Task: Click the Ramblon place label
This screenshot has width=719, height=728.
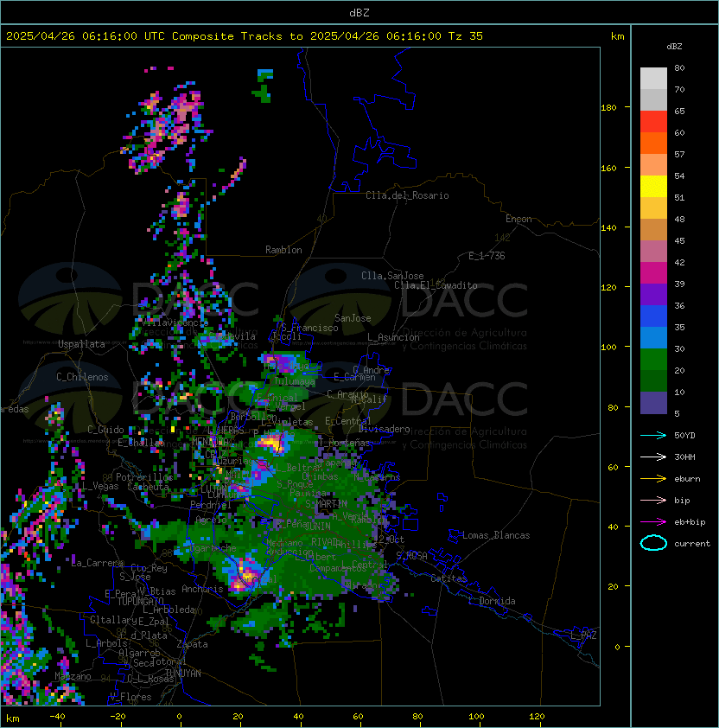Action: tap(283, 250)
